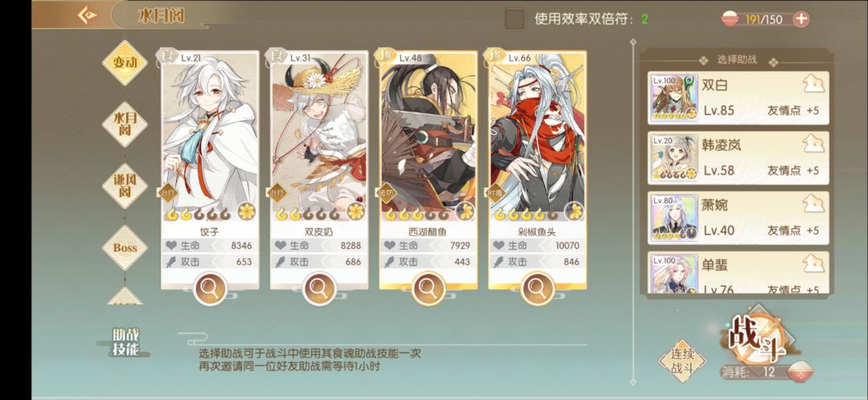The height and width of the screenshot is (400, 868).
Task: Choose the Boss side tab
Action: pyautogui.click(x=125, y=247)
